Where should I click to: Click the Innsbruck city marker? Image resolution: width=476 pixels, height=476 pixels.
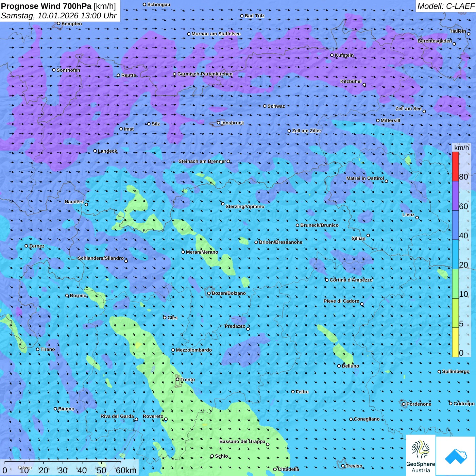pyautogui.click(x=219, y=123)
